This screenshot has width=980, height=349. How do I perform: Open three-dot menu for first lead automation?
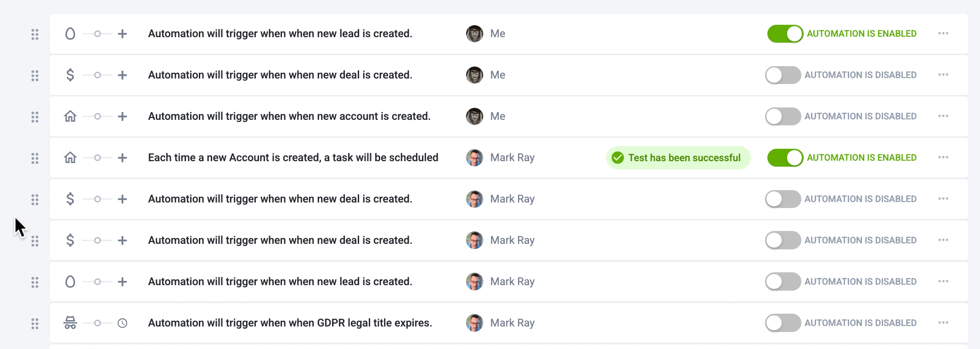point(943,34)
